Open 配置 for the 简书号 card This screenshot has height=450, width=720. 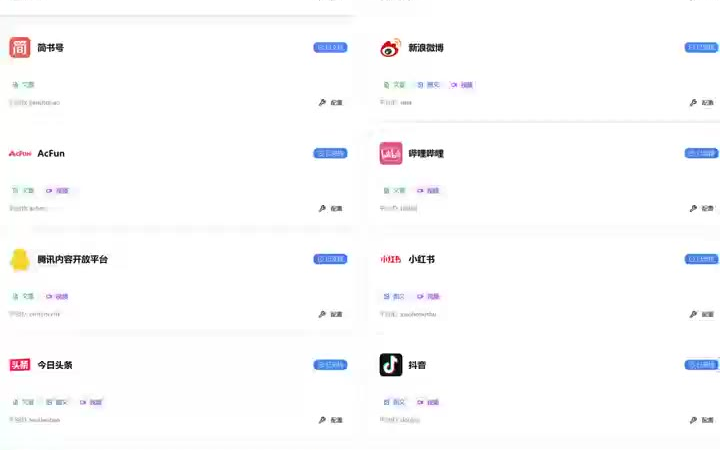click(x=331, y=102)
